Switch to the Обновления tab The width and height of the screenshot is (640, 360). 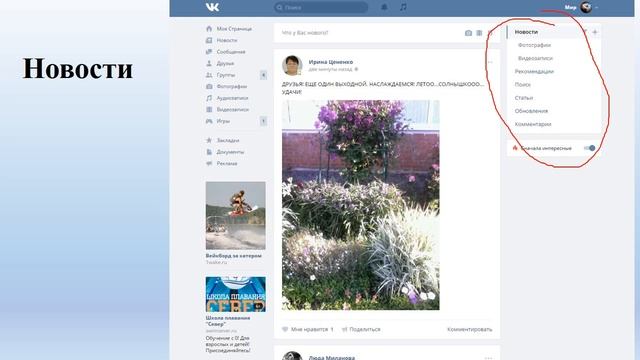(x=531, y=111)
